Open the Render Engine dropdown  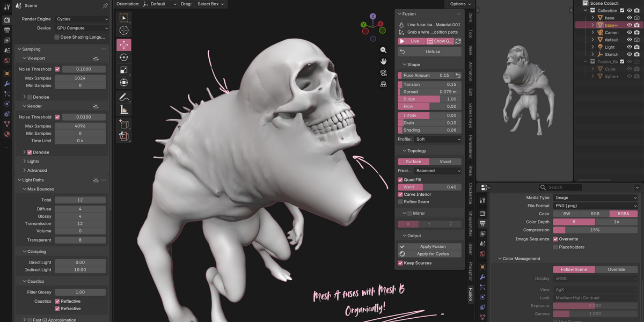[82, 19]
